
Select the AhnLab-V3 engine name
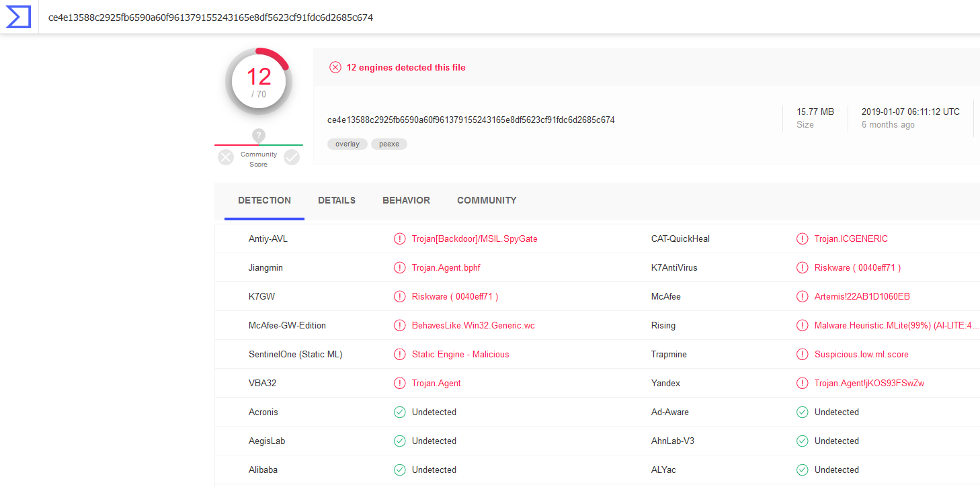(x=673, y=441)
